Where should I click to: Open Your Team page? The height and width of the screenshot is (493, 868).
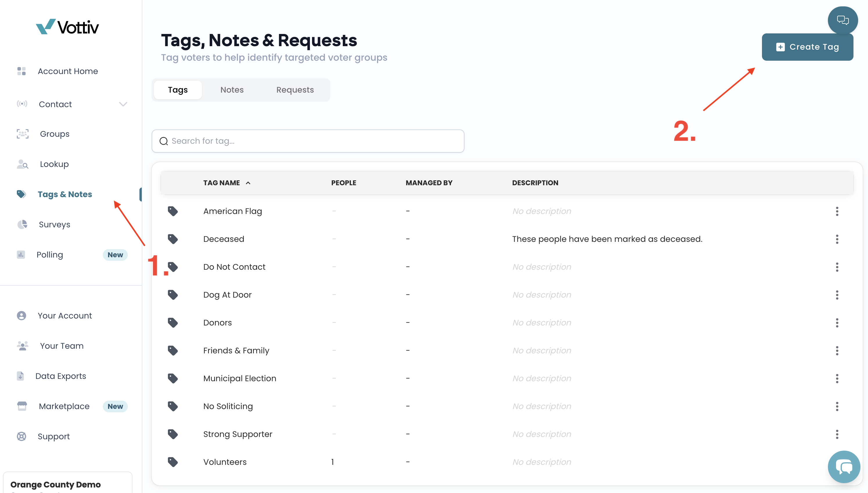pyautogui.click(x=62, y=346)
